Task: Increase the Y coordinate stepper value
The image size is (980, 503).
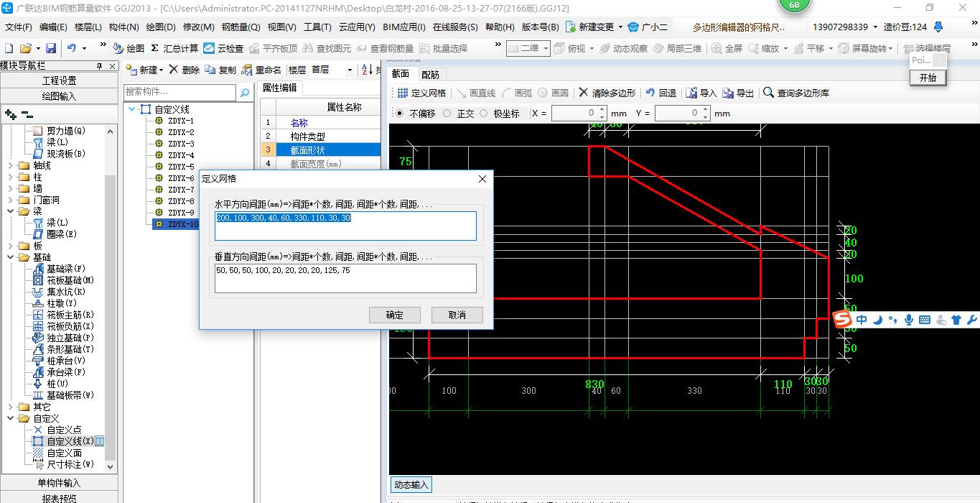Action: coord(706,110)
